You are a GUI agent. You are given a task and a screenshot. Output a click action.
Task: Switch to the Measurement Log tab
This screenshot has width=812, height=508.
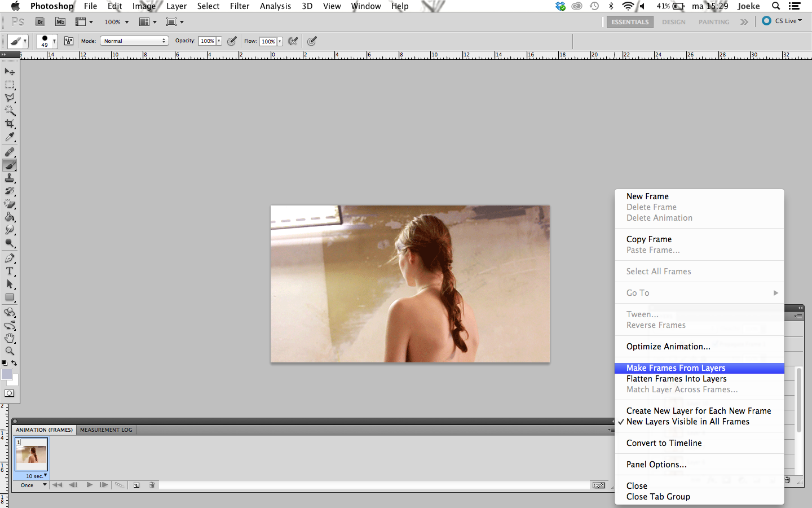(106, 430)
